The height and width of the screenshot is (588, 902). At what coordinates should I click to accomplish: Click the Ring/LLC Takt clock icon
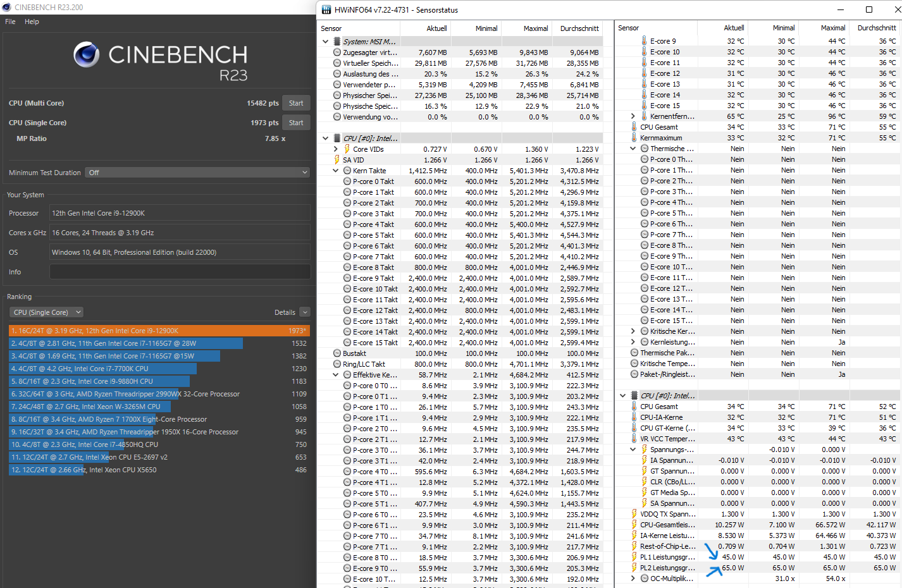click(x=337, y=364)
